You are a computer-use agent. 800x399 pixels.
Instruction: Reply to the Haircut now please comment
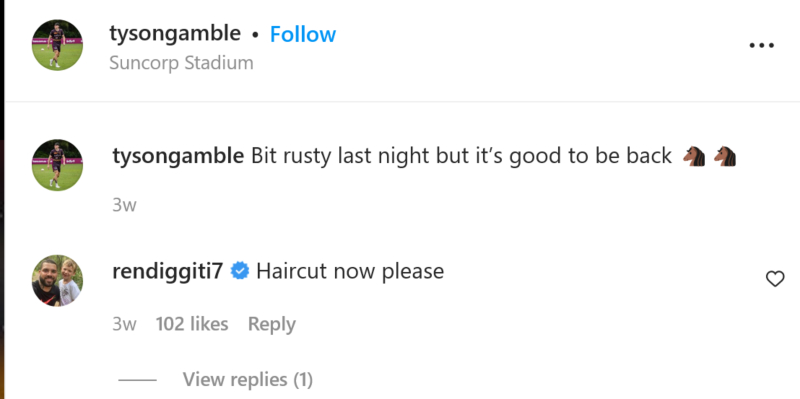(x=271, y=324)
